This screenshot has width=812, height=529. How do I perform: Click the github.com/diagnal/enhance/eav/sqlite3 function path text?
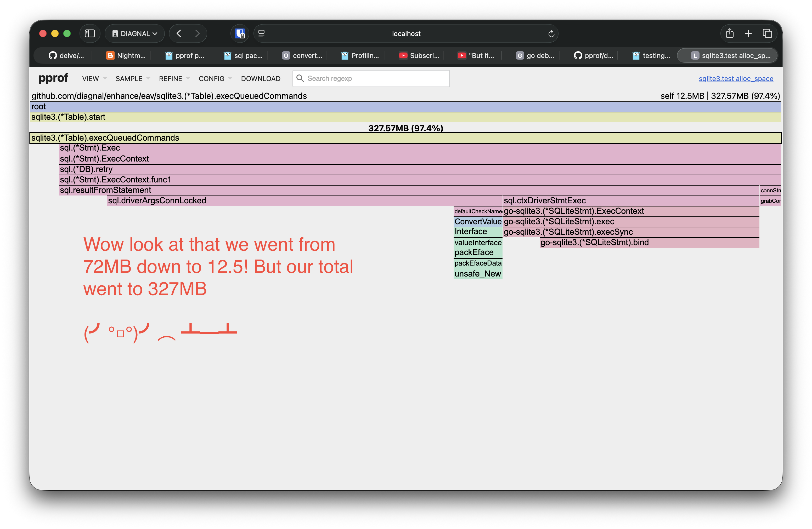pos(169,96)
